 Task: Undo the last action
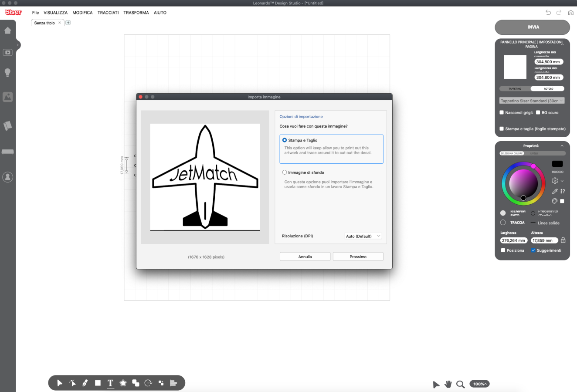coord(548,13)
